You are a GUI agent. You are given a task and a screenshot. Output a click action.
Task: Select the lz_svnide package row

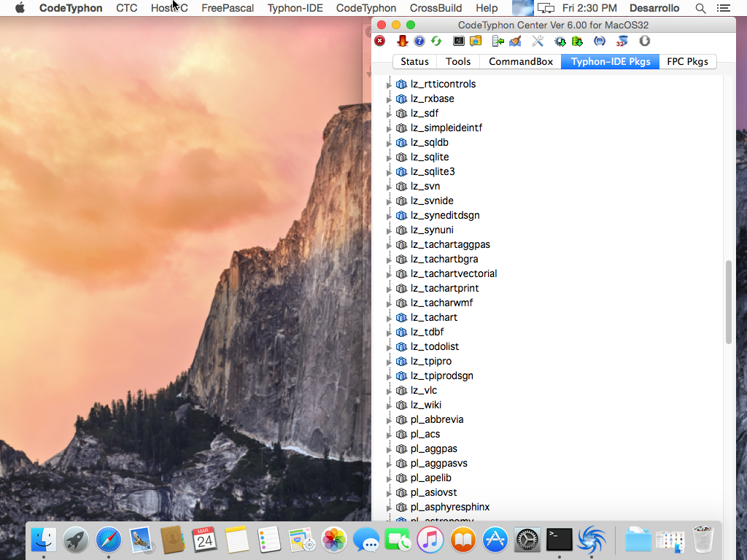(432, 201)
